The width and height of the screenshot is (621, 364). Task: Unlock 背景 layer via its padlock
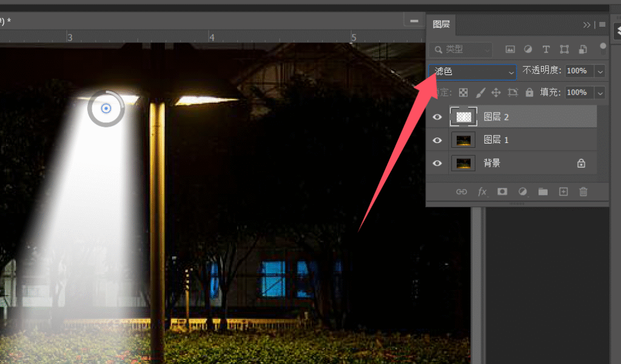click(581, 164)
